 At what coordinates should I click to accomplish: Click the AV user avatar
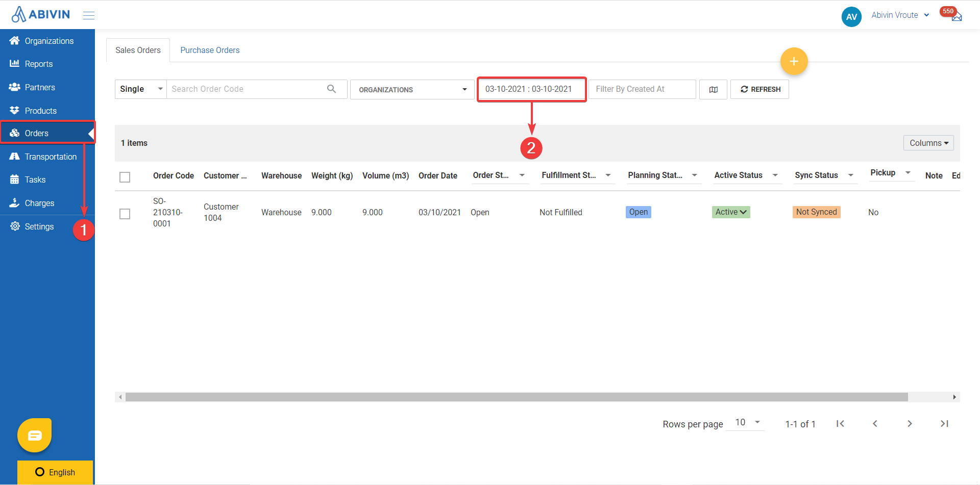(851, 16)
